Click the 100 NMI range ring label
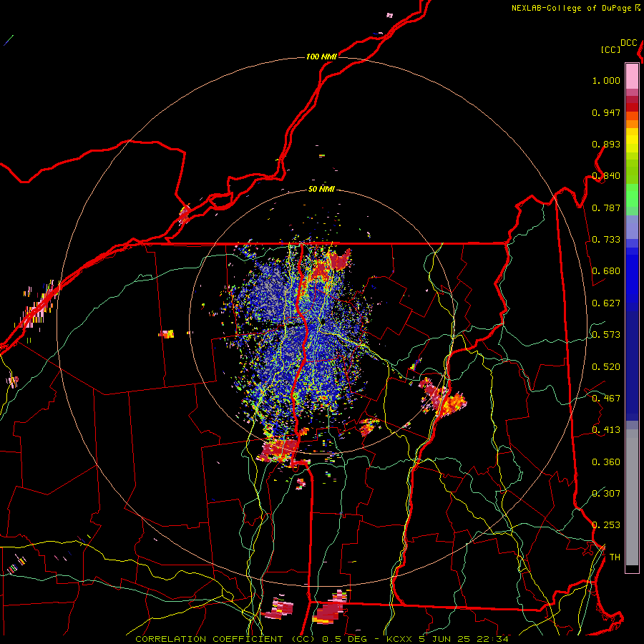644x644 pixels. tap(321, 57)
